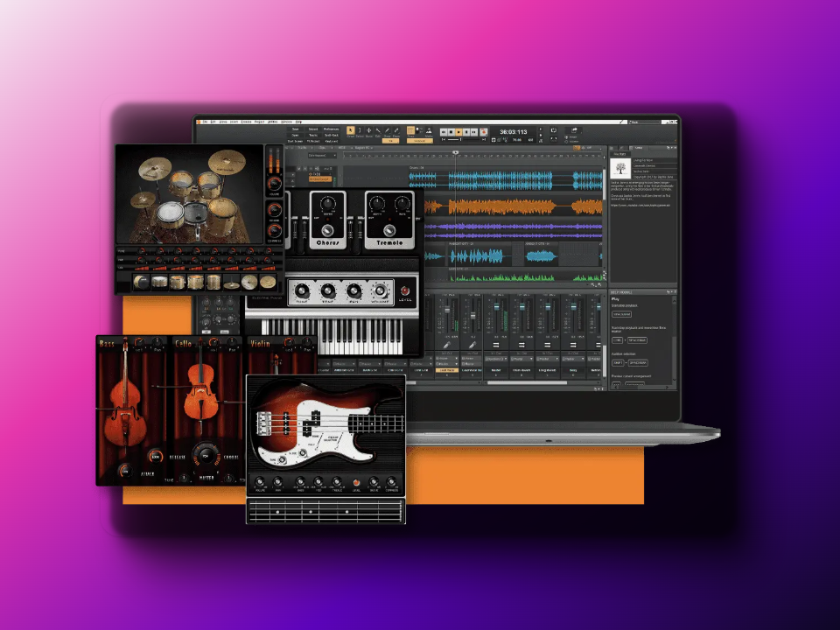
Task: Toggle the Snap to grid button
Action: coord(411,130)
